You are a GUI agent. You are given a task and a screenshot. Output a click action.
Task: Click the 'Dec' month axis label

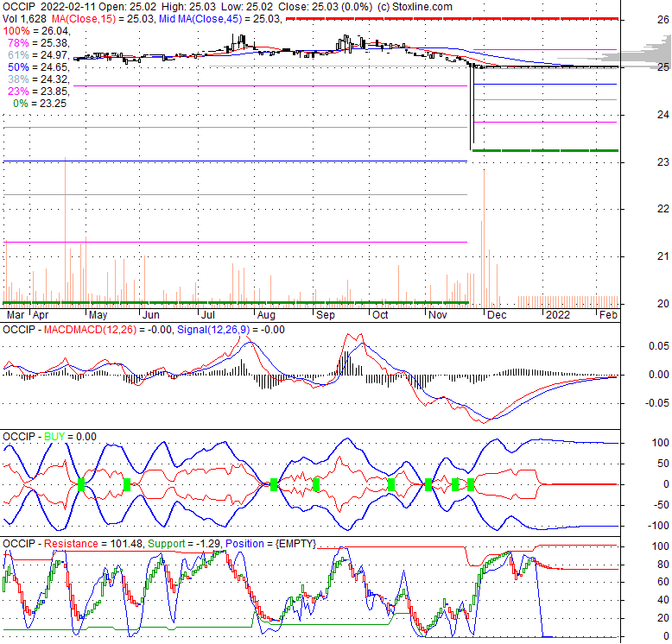coord(498,315)
